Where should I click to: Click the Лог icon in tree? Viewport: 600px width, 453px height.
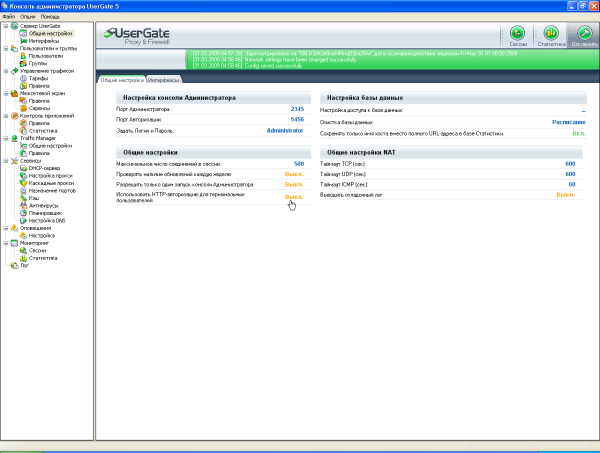coord(15,266)
